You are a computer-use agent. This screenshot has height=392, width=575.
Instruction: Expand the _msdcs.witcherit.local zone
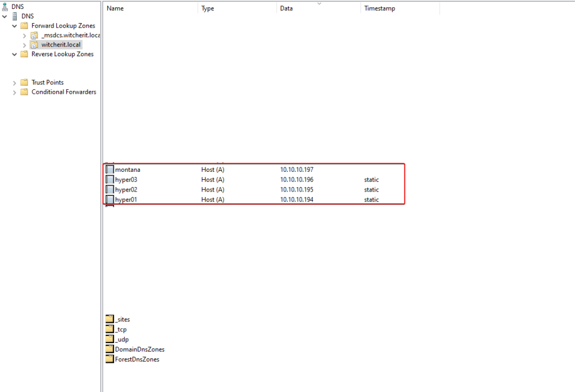tap(24, 35)
